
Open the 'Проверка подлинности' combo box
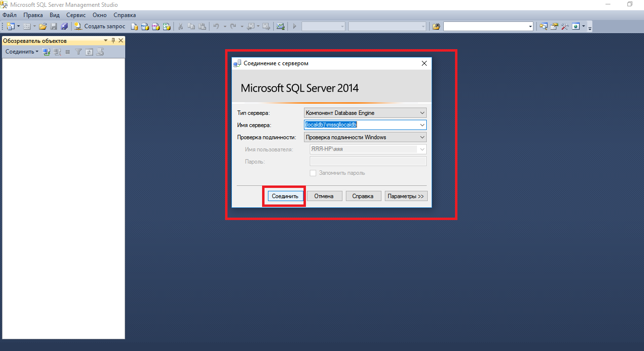422,137
